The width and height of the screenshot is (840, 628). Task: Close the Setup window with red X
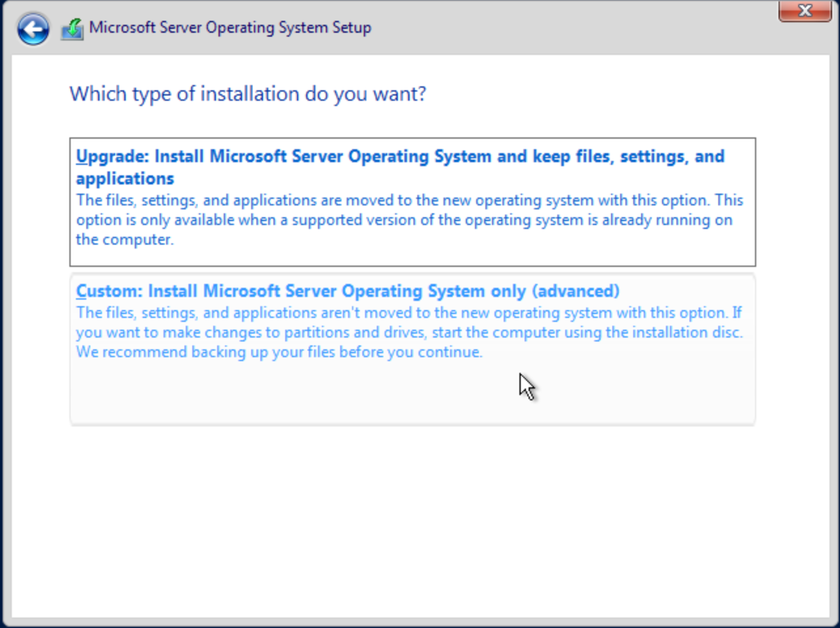[x=805, y=11]
